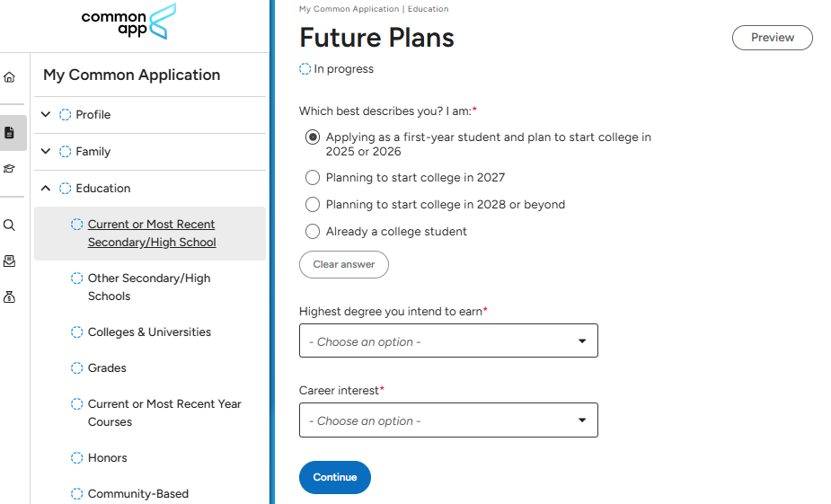This screenshot has width=831, height=504.
Task: Collapse the Education section chevron
Action: [47, 189]
